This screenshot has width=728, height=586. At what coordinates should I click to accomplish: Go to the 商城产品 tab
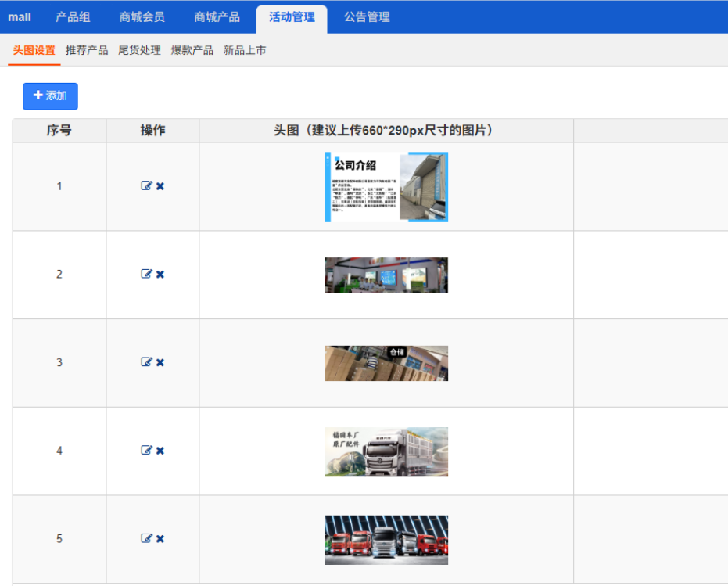[x=217, y=17]
